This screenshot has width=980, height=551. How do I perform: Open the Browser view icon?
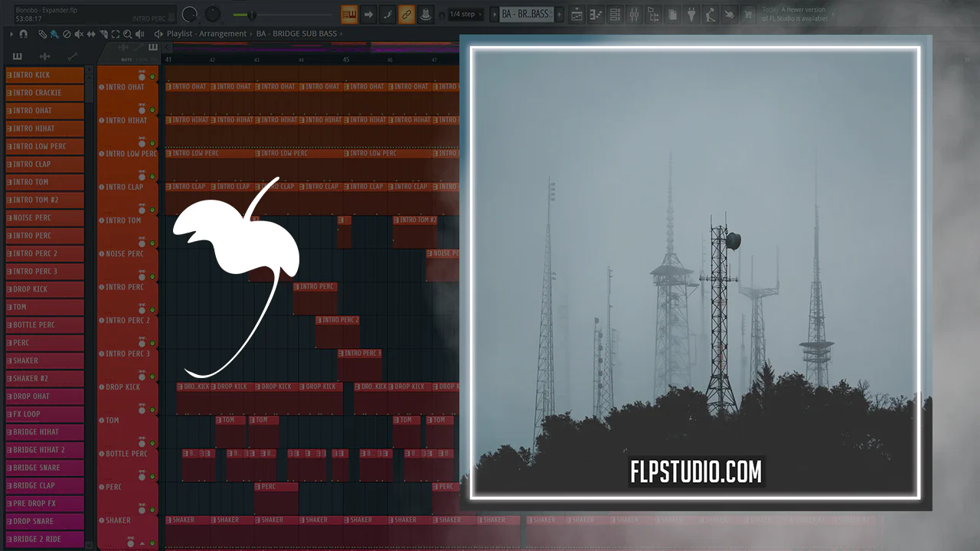coord(653,14)
